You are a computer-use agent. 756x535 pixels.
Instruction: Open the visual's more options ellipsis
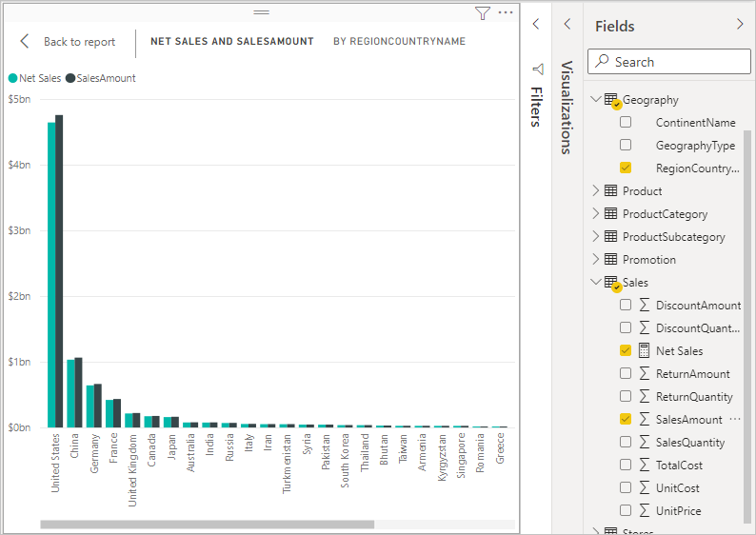(506, 12)
